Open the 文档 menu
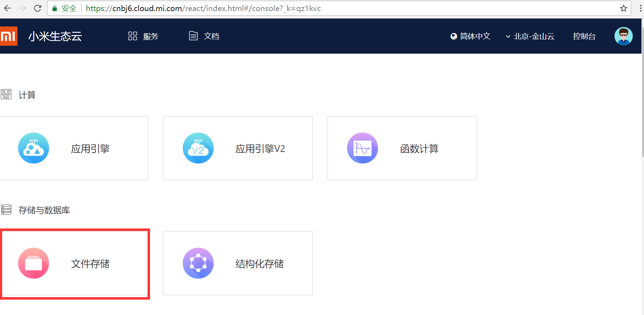The width and height of the screenshot is (644, 315). pos(204,36)
